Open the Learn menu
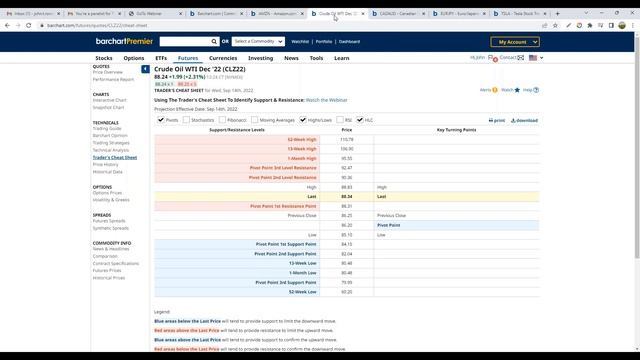 342,58
